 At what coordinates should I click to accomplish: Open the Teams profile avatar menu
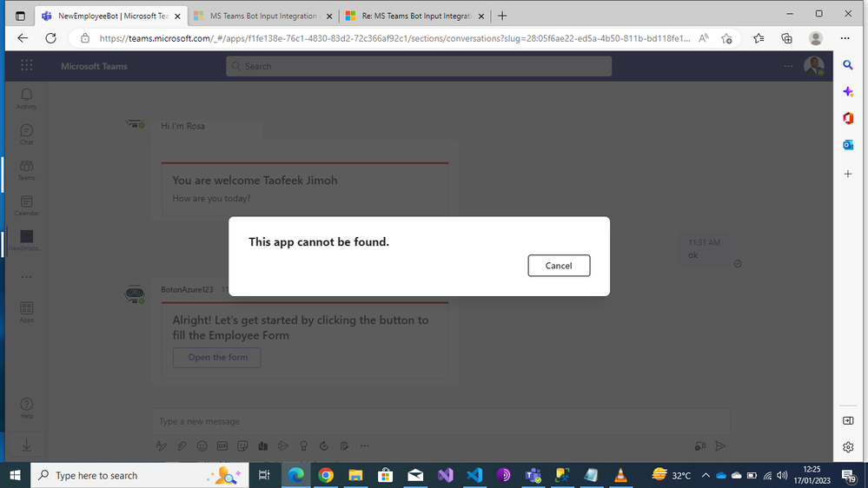814,66
